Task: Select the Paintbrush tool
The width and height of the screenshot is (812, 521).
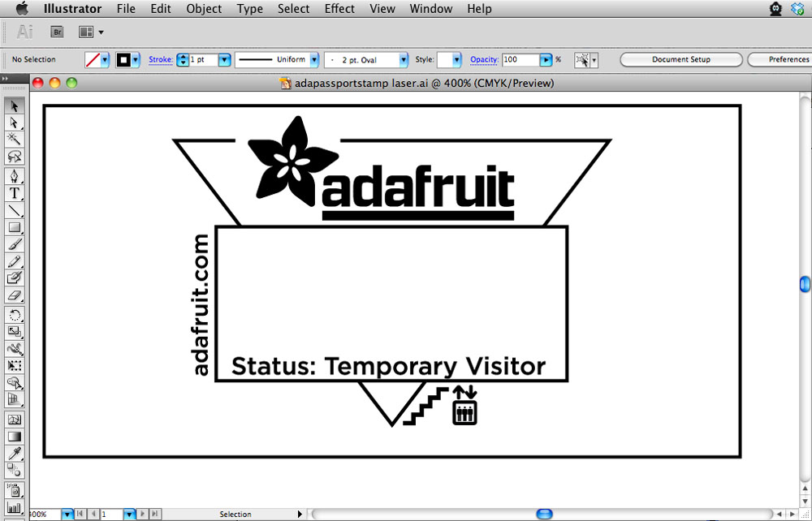Action: [15, 245]
